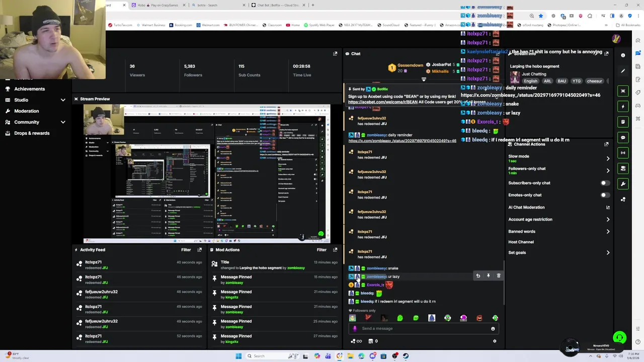644x362 pixels.
Task: Filter the Mod Actions list
Action: pos(321,250)
